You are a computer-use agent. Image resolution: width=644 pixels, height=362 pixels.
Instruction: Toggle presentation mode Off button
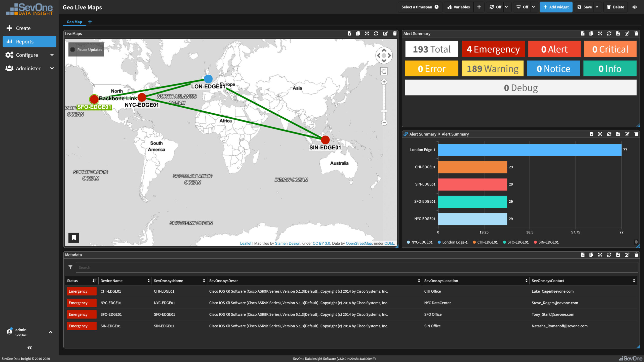tap(522, 7)
